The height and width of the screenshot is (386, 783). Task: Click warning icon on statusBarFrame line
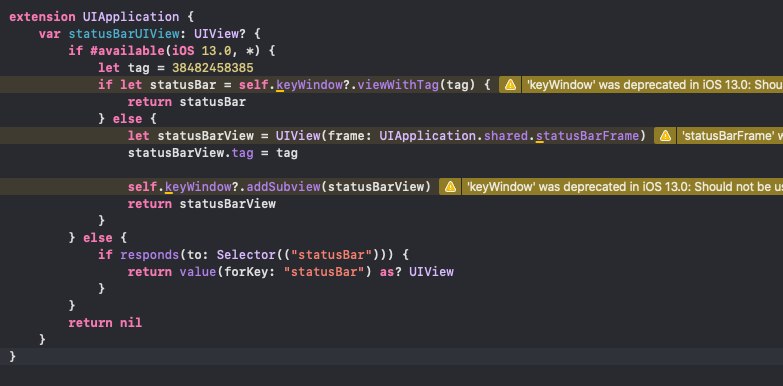pyautogui.click(x=665, y=136)
